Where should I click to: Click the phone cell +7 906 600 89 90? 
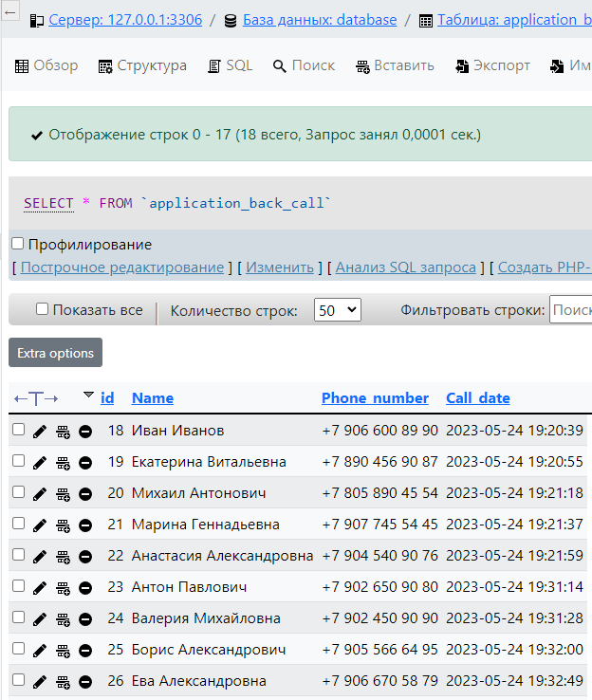379,431
